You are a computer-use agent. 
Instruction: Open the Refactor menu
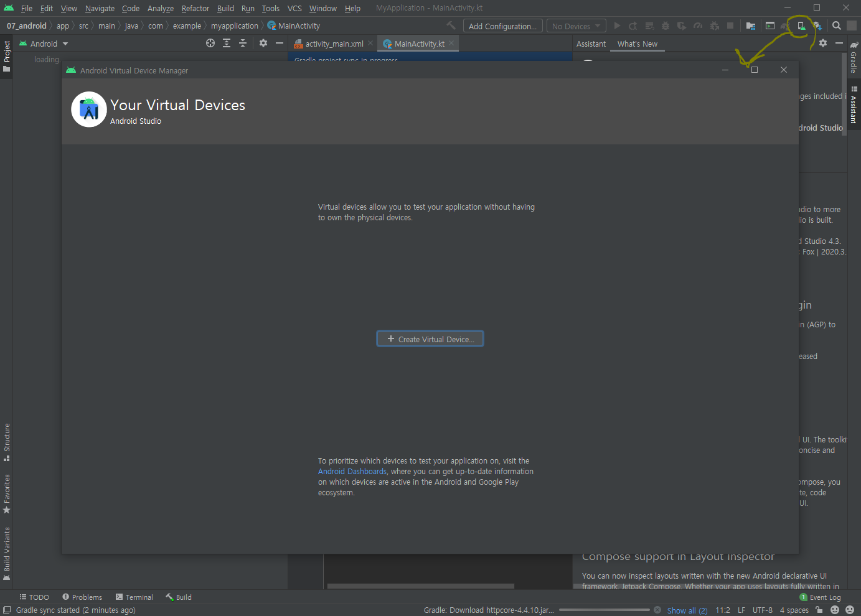(x=195, y=8)
